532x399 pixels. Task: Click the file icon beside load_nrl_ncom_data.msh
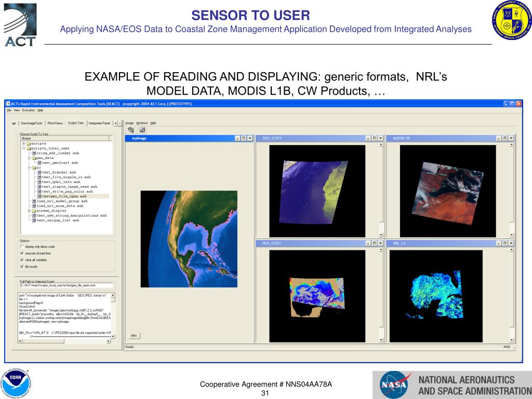point(34,206)
